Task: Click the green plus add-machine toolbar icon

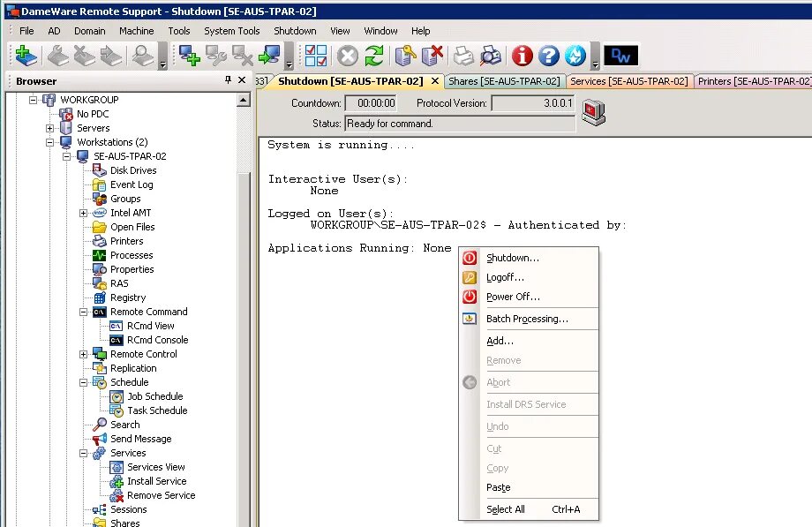Action: (x=26, y=56)
